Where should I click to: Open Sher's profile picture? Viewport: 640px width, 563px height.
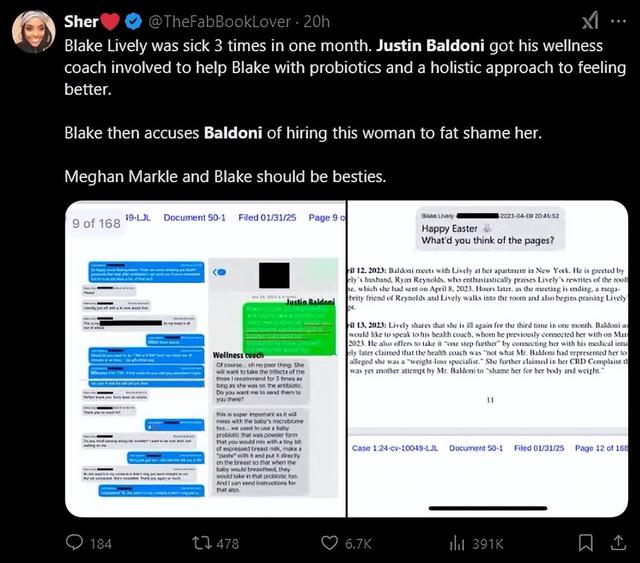(33, 31)
